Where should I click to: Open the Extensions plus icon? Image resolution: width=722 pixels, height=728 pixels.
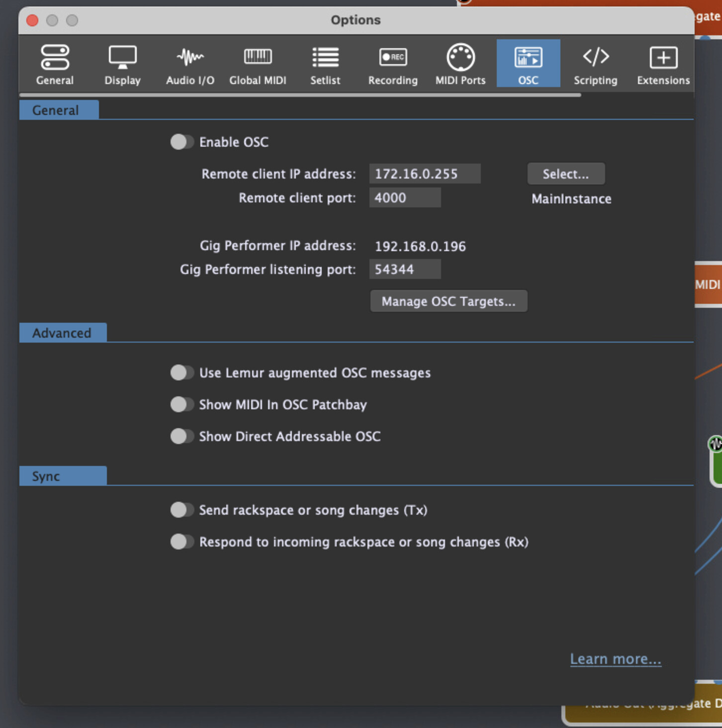click(663, 58)
